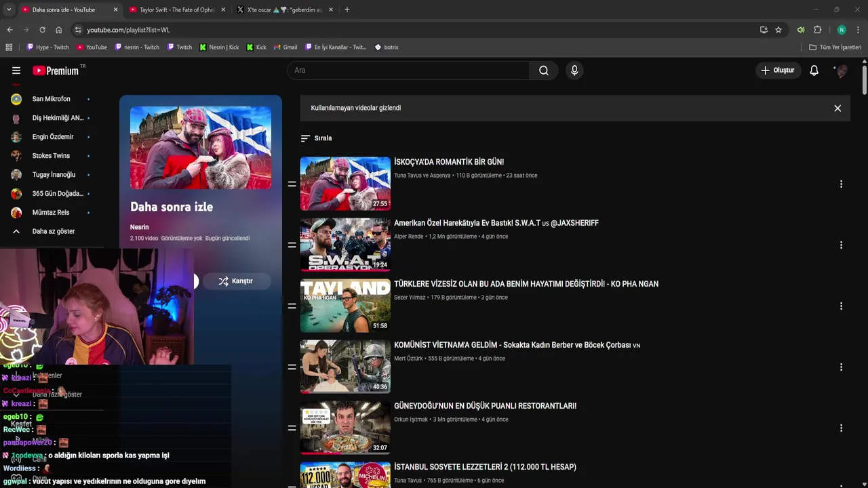Open the Sırala sort dropdown
Image resolution: width=868 pixels, height=488 pixels.
(316, 138)
